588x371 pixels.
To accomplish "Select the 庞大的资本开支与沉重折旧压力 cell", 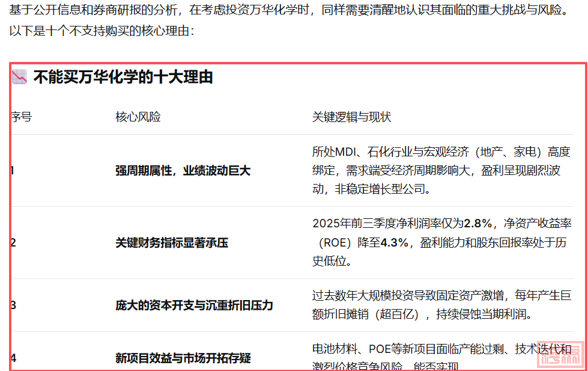I will (x=194, y=305).
